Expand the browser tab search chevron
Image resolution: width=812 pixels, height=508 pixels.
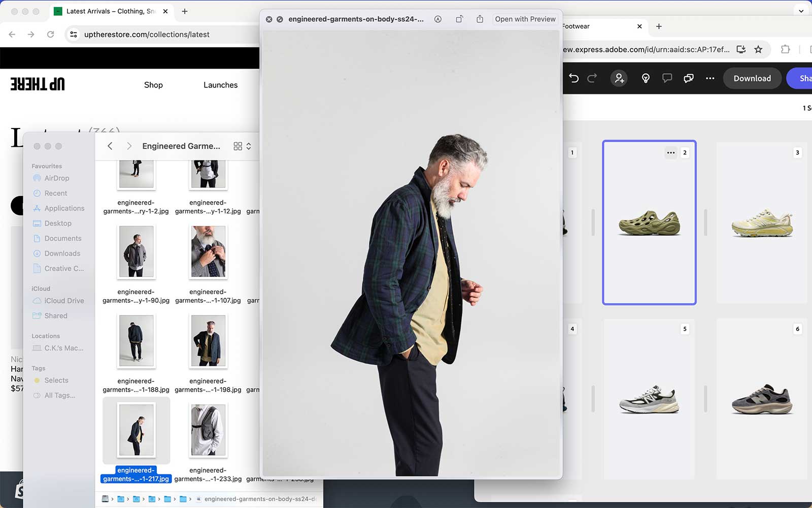click(x=801, y=11)
